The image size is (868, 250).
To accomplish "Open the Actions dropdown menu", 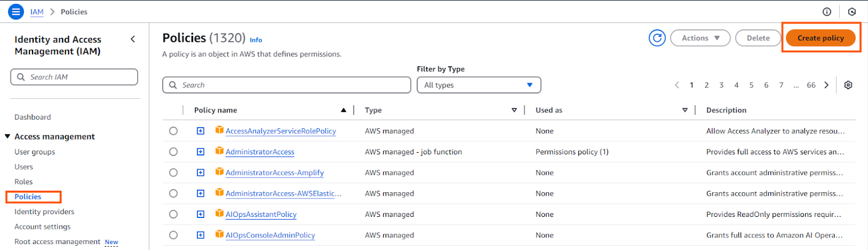I will [x=700, y=38].
